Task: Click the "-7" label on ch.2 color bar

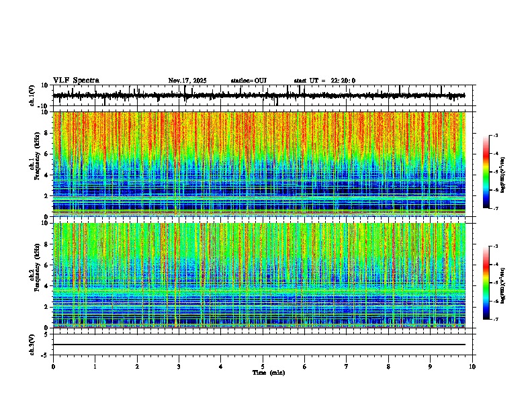Action: click(x=495, y=319)
